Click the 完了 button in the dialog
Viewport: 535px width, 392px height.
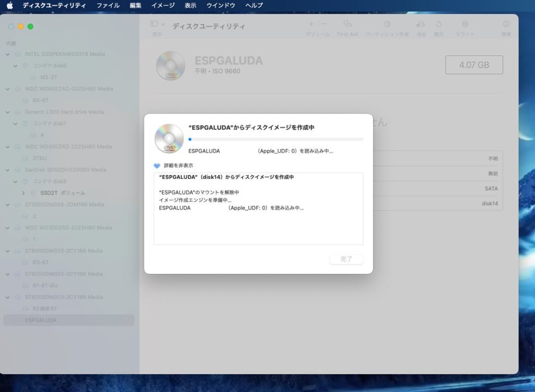pyautogui.click(x=346, y=259)
